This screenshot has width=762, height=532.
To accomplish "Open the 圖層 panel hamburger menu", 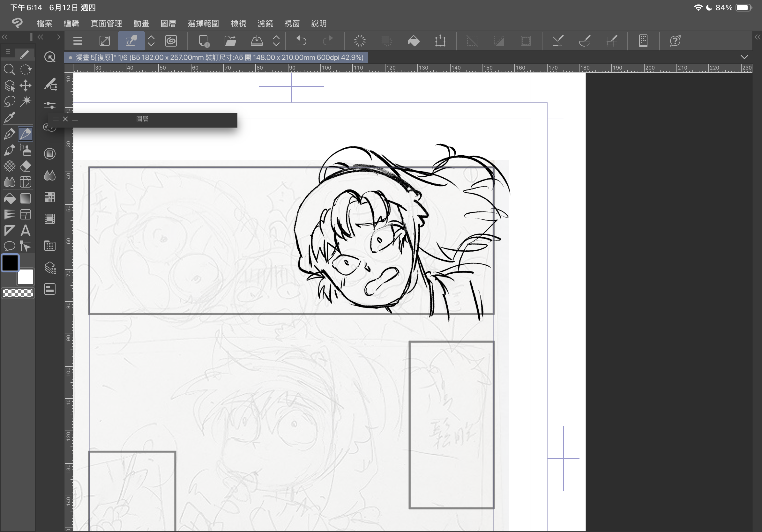I will point(56,119).
